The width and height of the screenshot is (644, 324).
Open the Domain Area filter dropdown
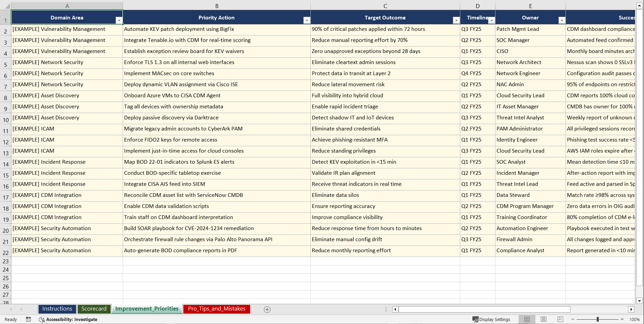pyautogui.click(x=119, y=20)
